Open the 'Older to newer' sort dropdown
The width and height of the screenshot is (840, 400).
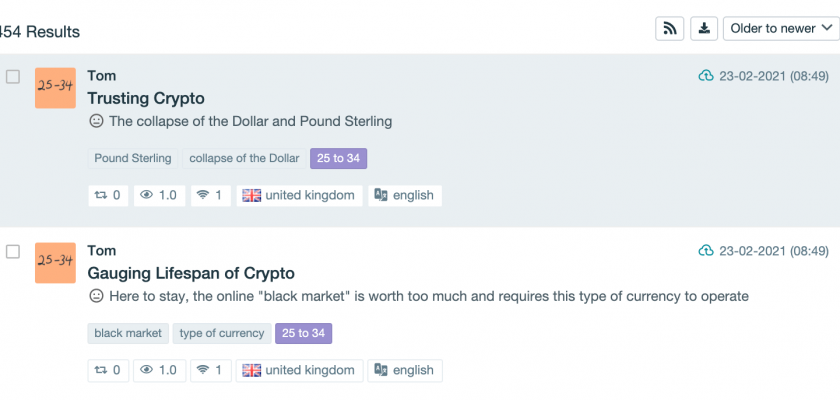coord(781,28)
